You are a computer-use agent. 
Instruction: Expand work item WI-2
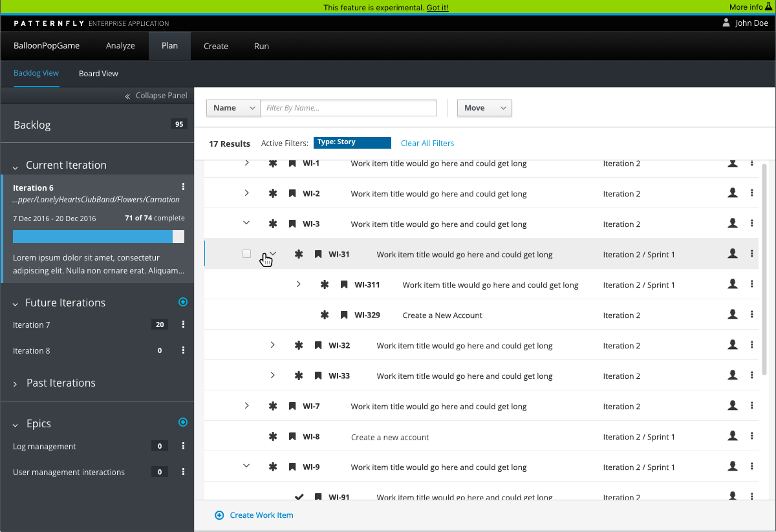coord(246,193)
